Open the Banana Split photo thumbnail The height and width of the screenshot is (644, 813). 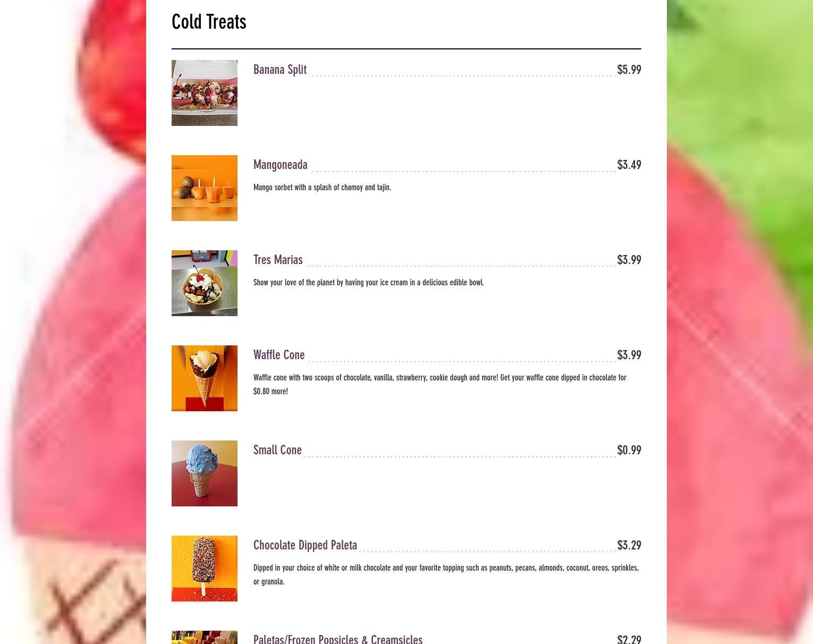pyautogui.click(x=204, y=93)
